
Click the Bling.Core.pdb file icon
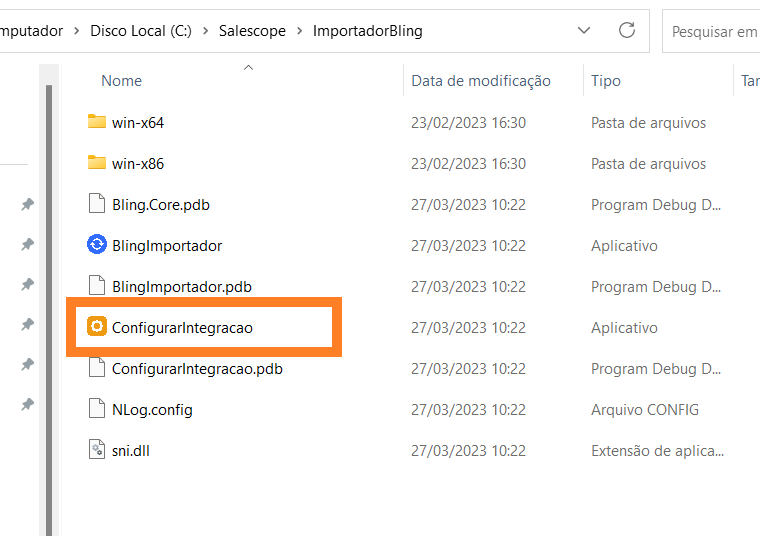(x=97, y=204)
